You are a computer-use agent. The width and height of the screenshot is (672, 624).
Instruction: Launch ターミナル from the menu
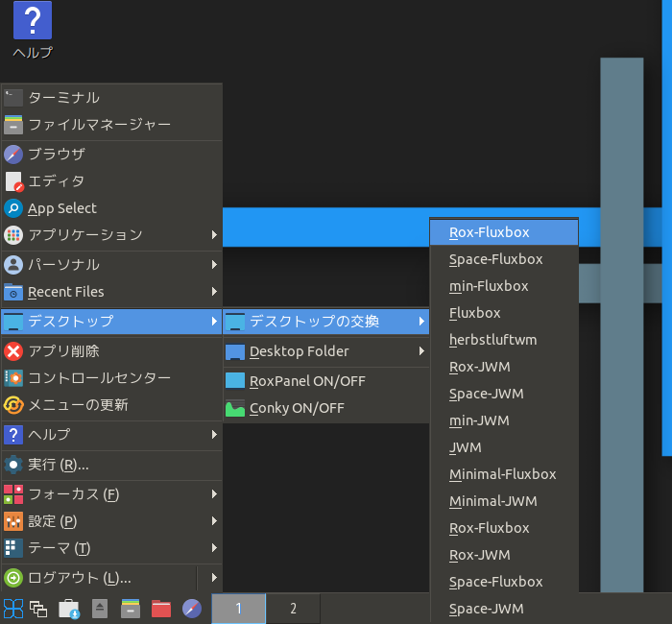[x=111, y=98]
